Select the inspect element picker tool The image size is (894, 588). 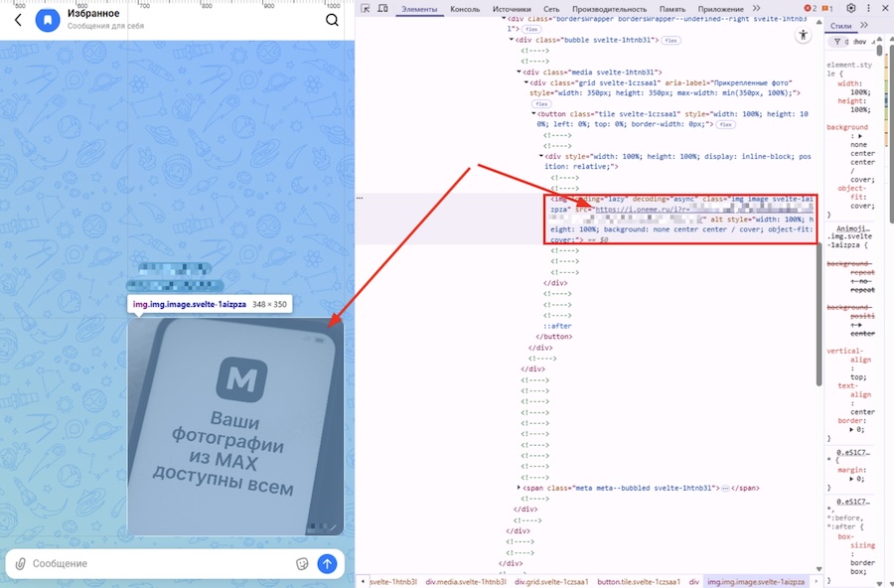point(367,8)
